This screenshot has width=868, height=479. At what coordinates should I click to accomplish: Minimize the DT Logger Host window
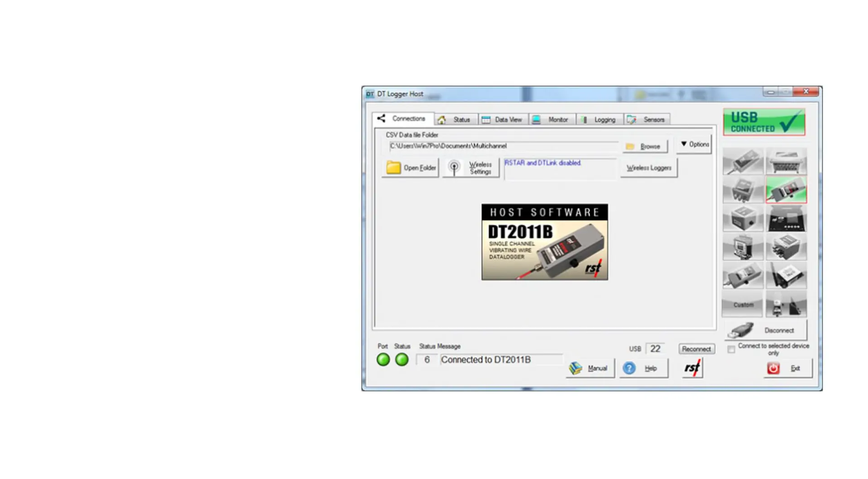click(x=770, y=92)
